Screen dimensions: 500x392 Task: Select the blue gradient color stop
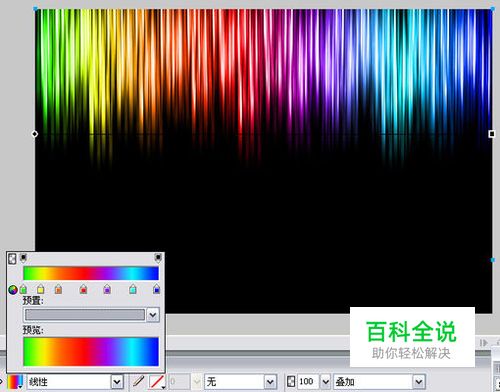coord(156,289)
